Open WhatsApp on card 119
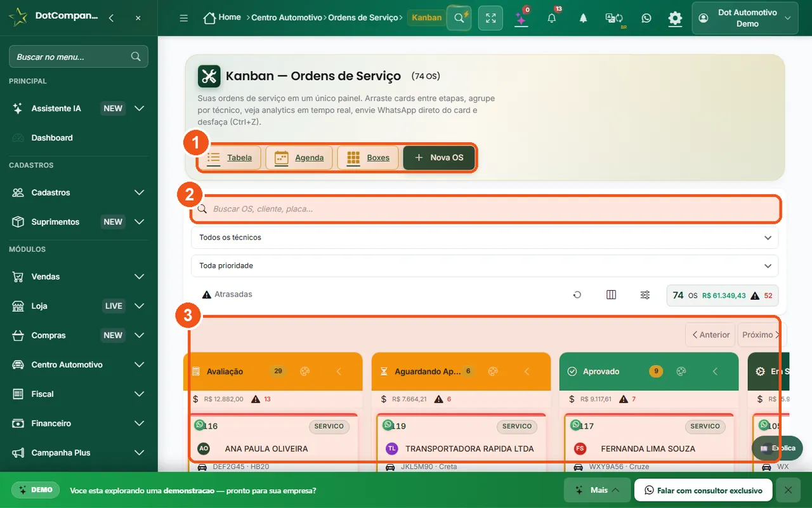812x508 pixels. click(x=388, y=424)
